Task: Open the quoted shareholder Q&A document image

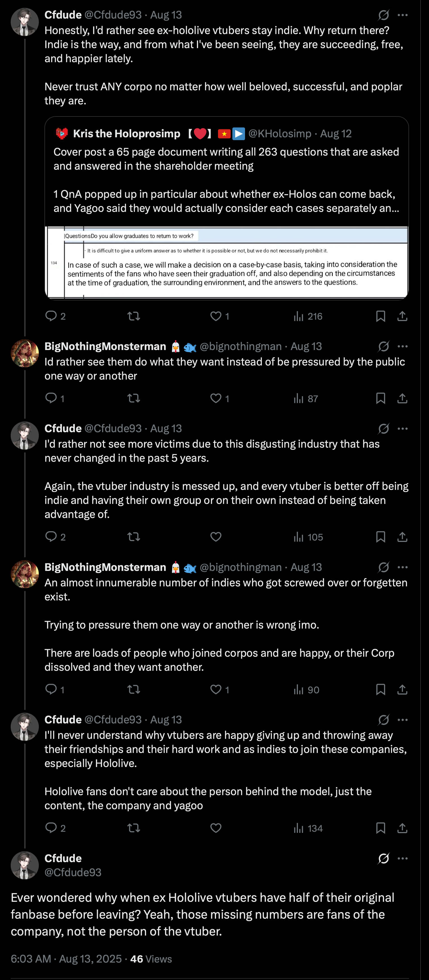Action: pos(227,262)
